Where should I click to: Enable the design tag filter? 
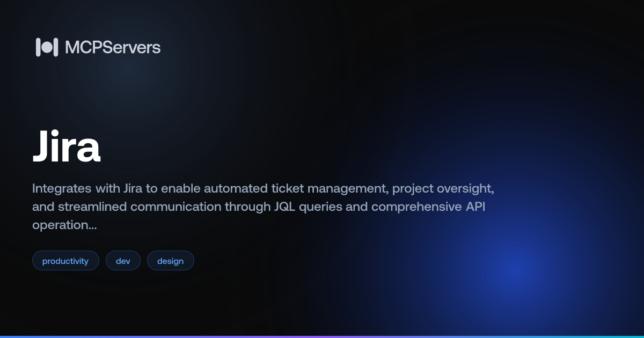click(x=170, y=260)
